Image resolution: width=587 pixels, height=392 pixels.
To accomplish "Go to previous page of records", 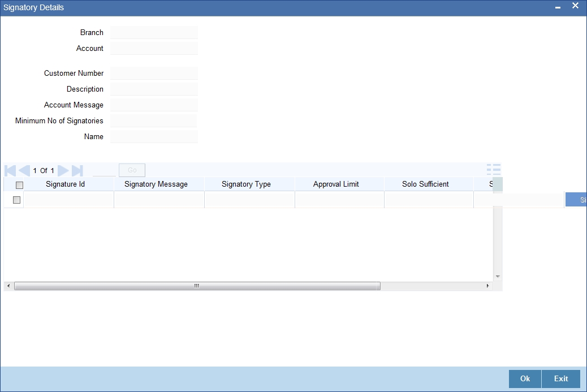I will point(24,171).
